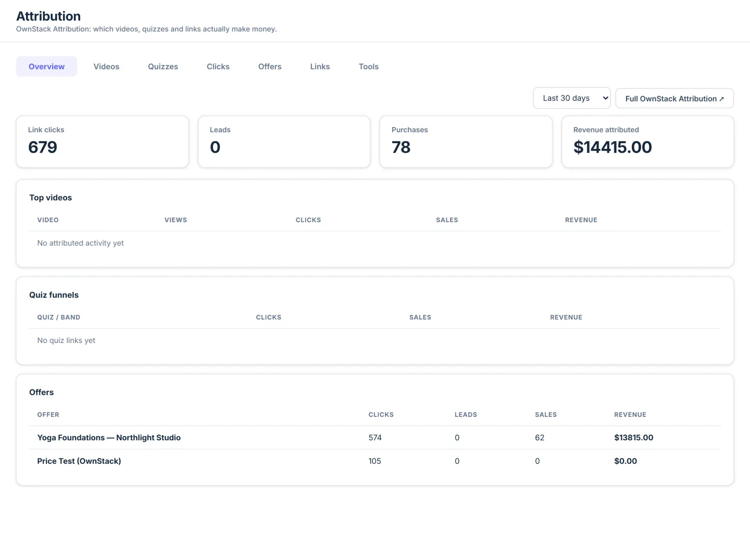The image size is (750, 560).
Task: Click the QUIZ / BAND column header
Action: 59,317
